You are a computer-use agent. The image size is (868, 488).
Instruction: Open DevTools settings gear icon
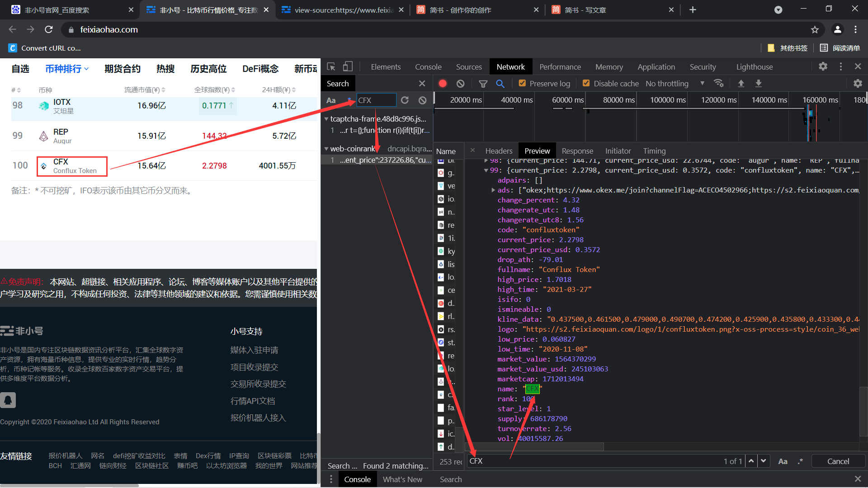point(823,66)
